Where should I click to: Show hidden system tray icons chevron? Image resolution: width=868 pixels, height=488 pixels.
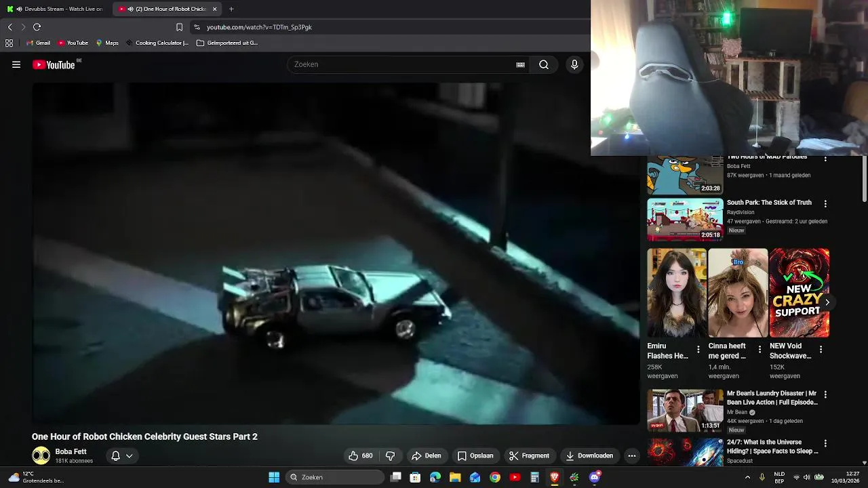pos(747,477)
